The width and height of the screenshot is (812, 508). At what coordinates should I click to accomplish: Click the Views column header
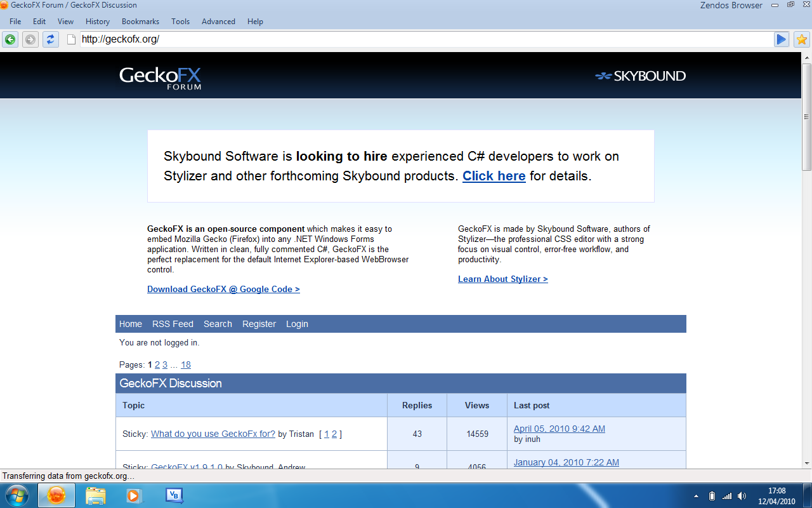[x=477, y=405]
